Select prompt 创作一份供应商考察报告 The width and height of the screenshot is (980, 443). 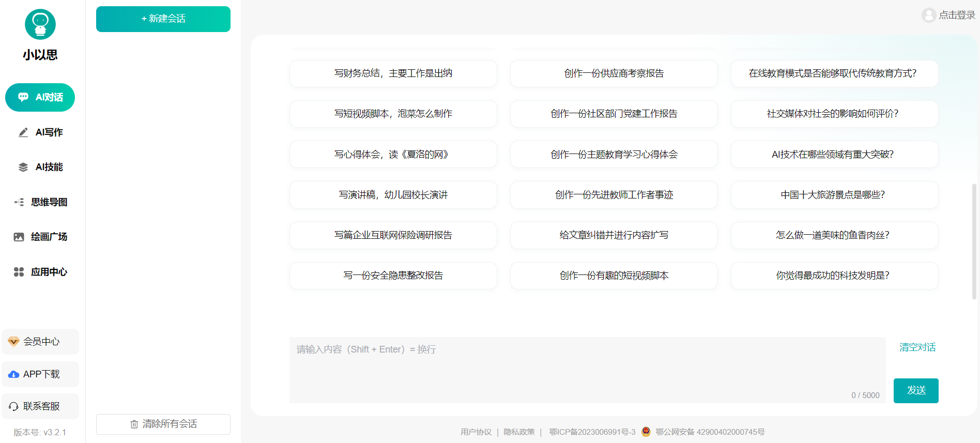[614, 73]
